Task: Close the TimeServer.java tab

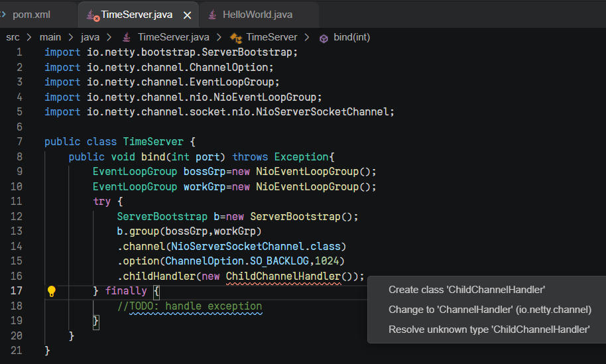Action: coord(188,15)
